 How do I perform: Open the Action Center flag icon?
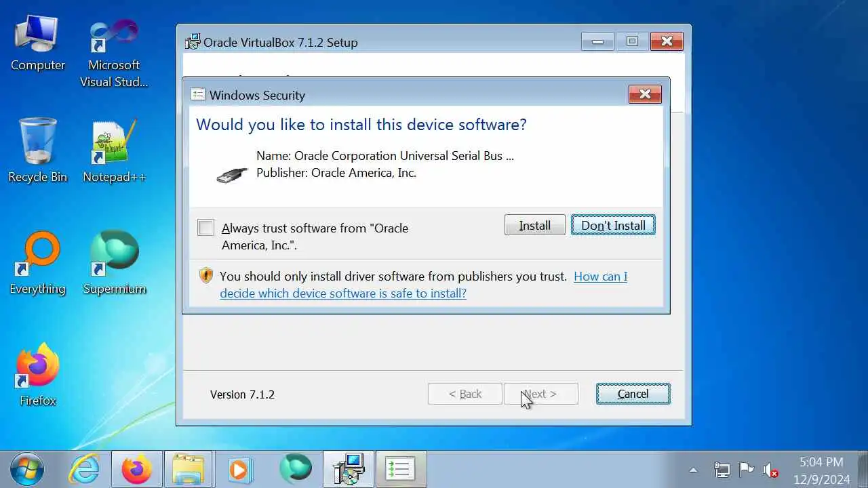pos(746,470)
